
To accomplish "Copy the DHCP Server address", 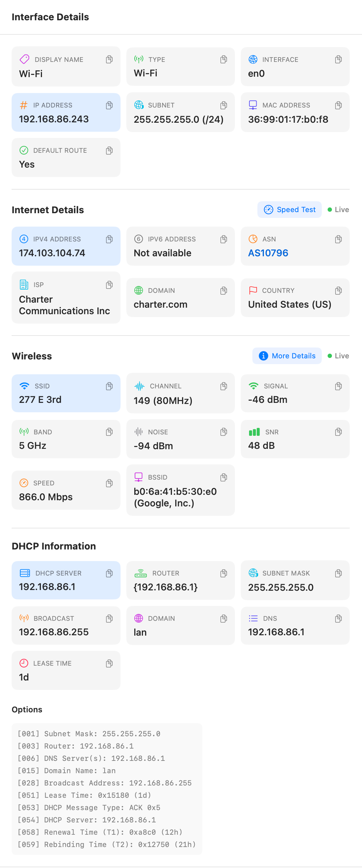I will [109, 573].
